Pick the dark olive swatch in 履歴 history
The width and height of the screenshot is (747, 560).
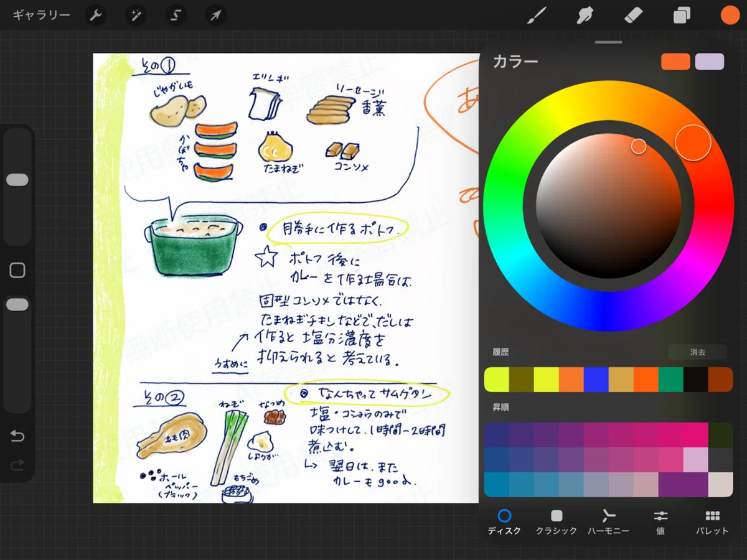tap(522, 380)
